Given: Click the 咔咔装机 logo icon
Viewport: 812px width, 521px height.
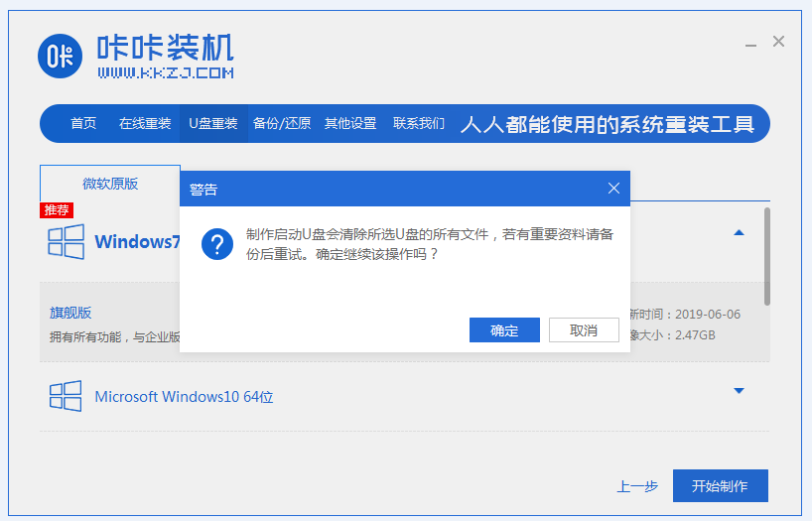Looking at the screenshot, I should click(61, 57).
